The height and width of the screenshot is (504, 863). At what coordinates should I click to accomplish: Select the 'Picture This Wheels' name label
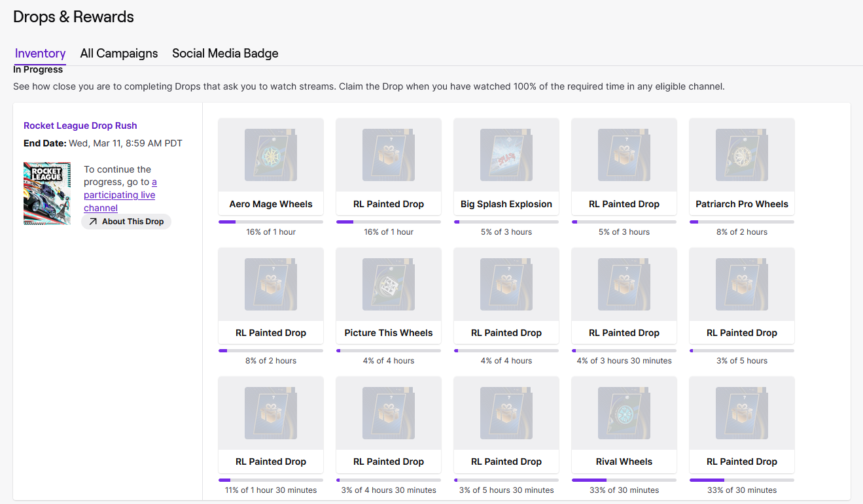(389, 333)
